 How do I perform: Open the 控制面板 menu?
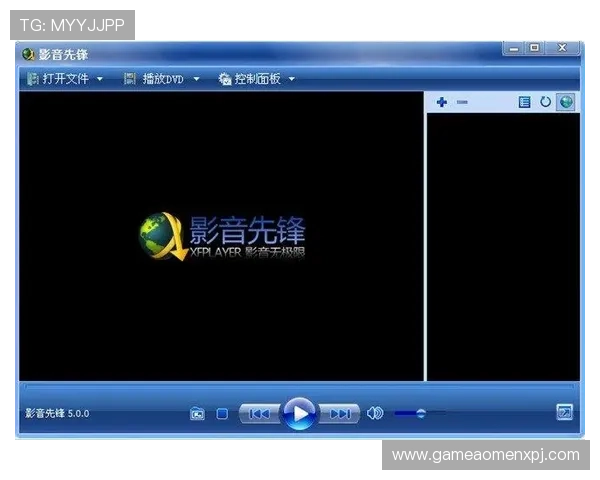pyautogui.click(x=249, y=79)
